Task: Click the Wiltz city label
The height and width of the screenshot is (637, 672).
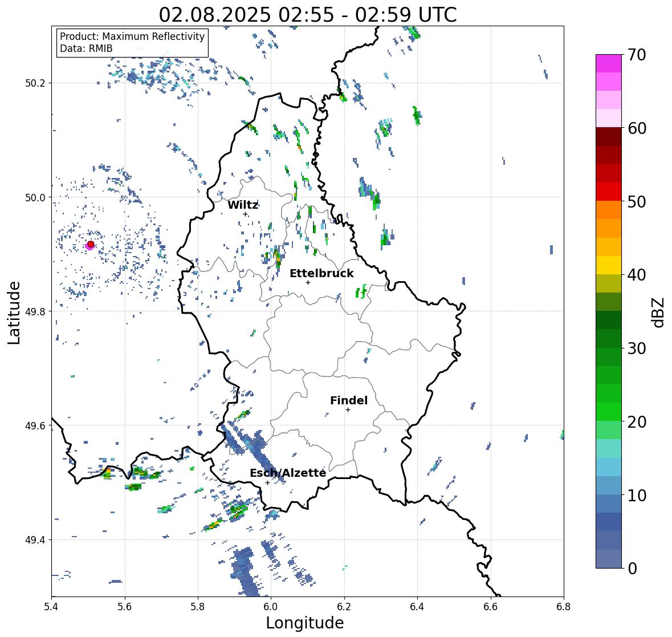Action: pyautogui.click(x=243, y=205)
